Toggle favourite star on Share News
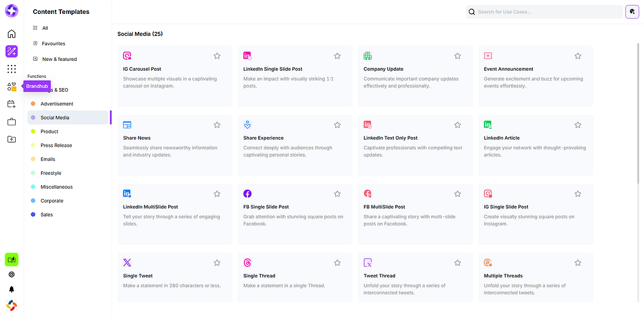644x318 pixels. click(217, 125)
